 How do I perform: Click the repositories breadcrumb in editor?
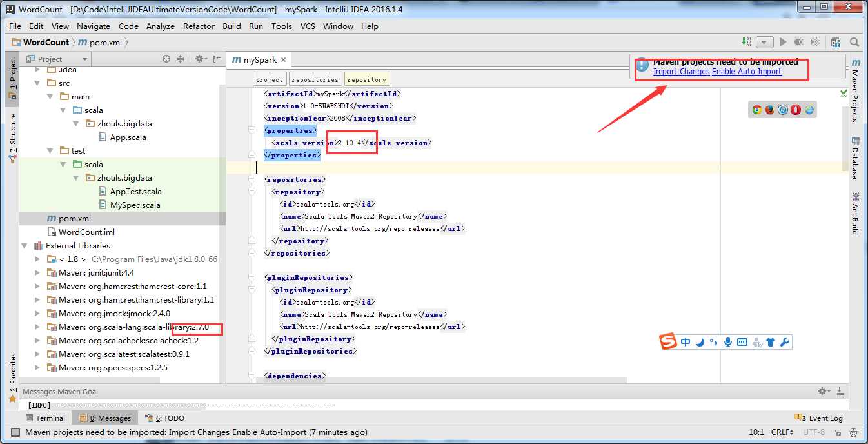tap(315, 79)
